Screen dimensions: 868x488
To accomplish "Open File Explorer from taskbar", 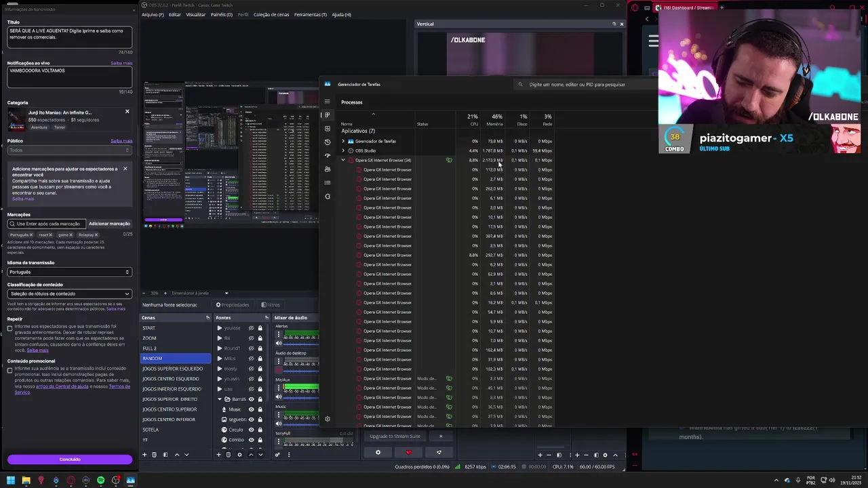I will [26, 481].
